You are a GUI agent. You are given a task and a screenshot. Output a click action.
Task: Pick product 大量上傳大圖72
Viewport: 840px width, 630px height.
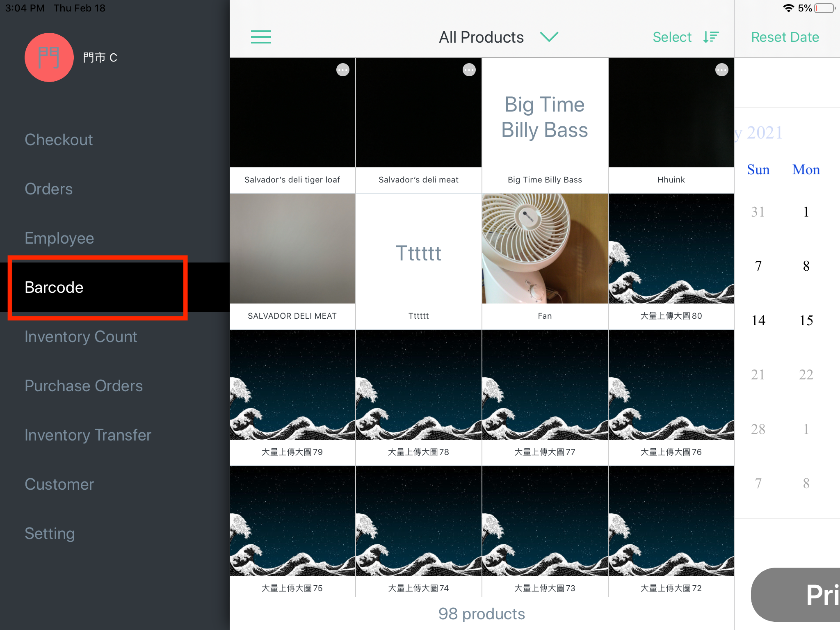click(x=671, y=531)
